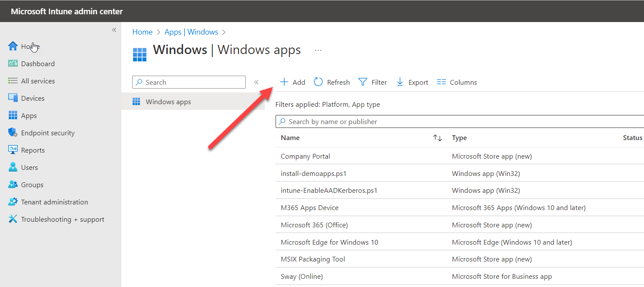Refresh the Windows apps list

point(332,82)
